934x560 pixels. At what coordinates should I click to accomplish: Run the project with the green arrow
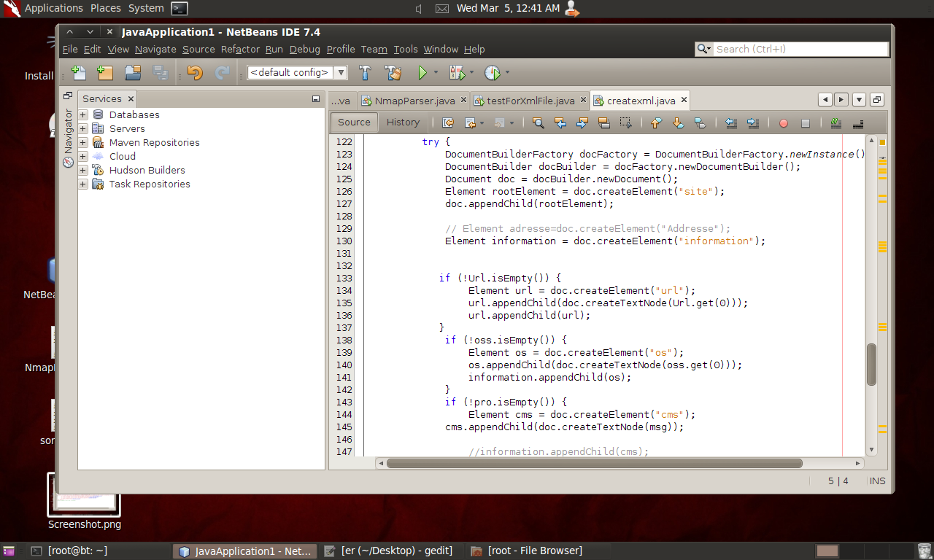click(422, 72)
